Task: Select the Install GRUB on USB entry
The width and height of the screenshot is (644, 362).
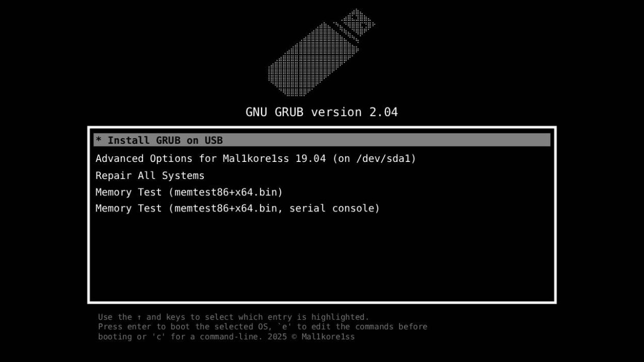Action: click(322, 140)
